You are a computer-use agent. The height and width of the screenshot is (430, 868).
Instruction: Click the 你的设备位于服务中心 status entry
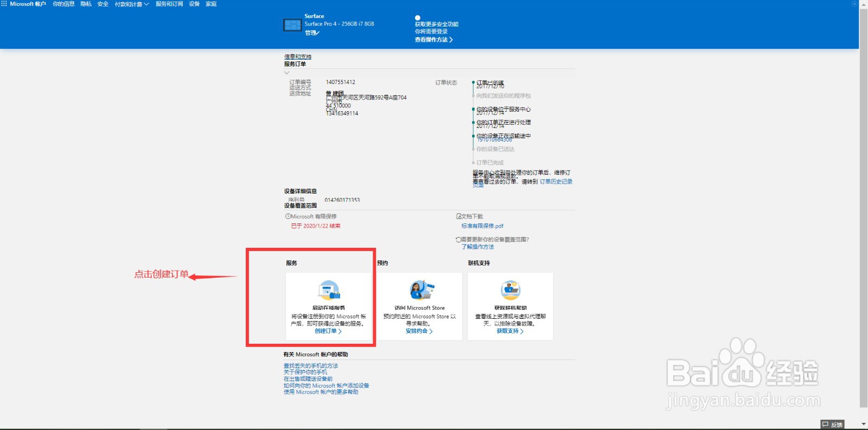[503, 109]
